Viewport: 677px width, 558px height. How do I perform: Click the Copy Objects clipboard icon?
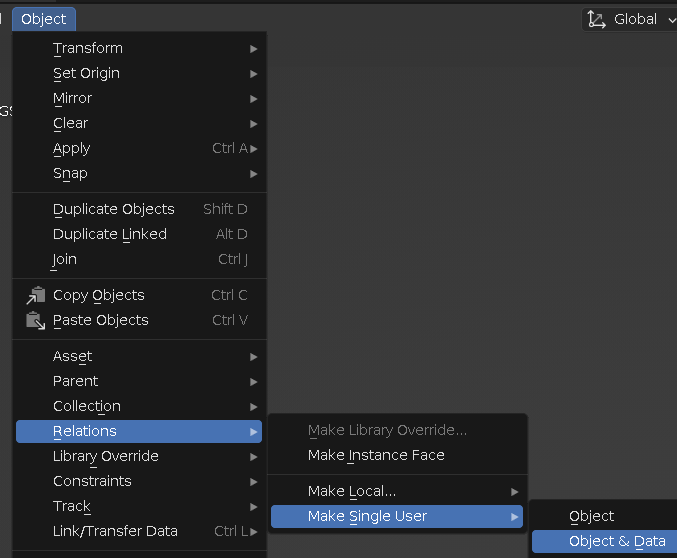36,295
